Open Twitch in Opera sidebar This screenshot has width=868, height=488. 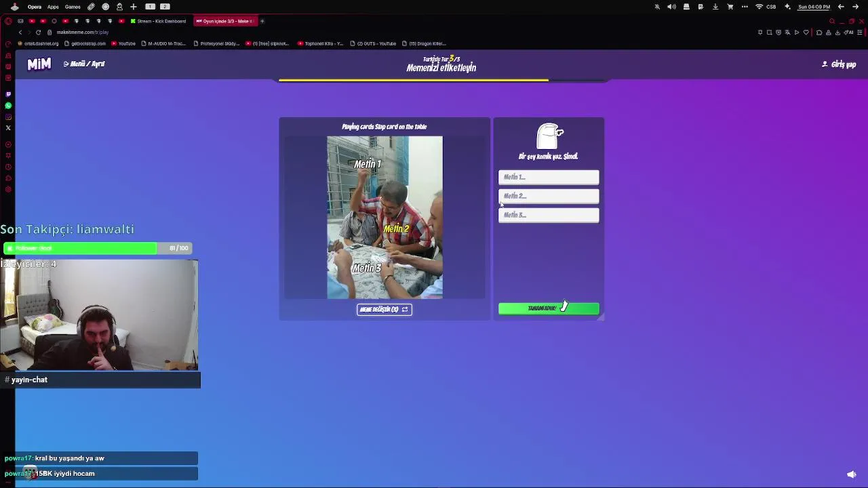pos(8,94)
